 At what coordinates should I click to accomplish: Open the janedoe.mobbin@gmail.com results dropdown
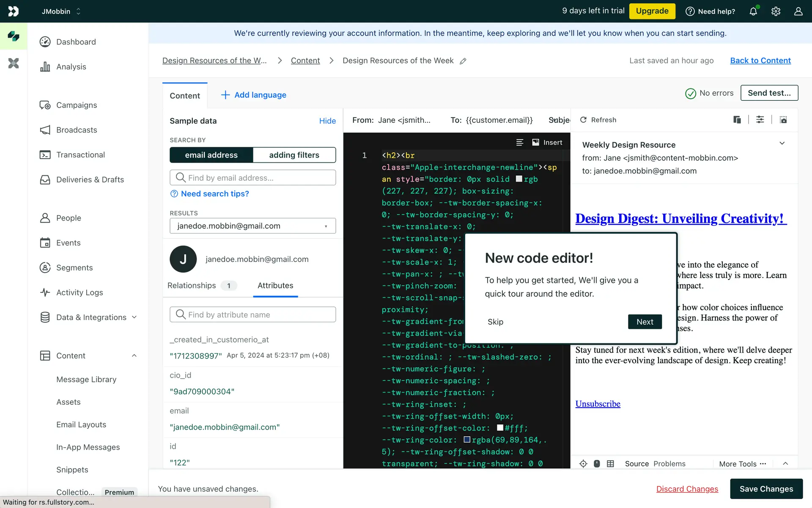[x=252, y=226]
